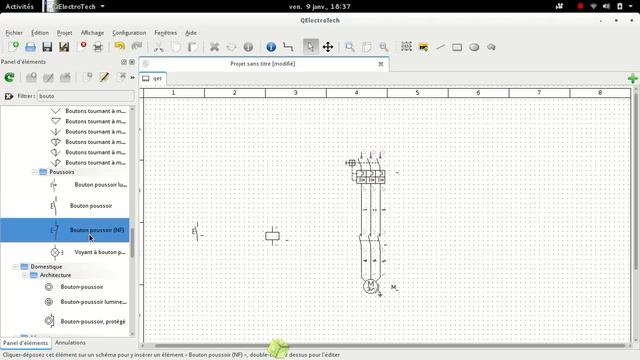Click the Paste toolbar icon
The width and height of the screenshot is (640, 360).
[192, 47]
